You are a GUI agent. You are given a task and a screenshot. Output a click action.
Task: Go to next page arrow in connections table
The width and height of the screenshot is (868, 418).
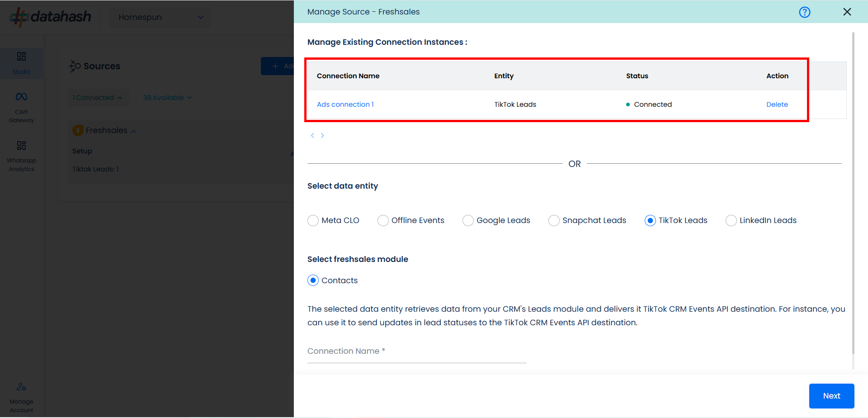322,135
